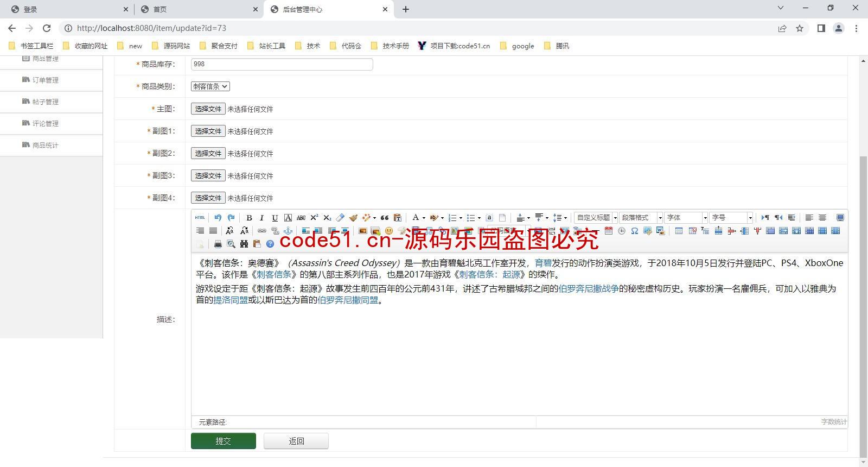
Task: Open the highlight color dropdown arrow
Action: tap(442, 218)
